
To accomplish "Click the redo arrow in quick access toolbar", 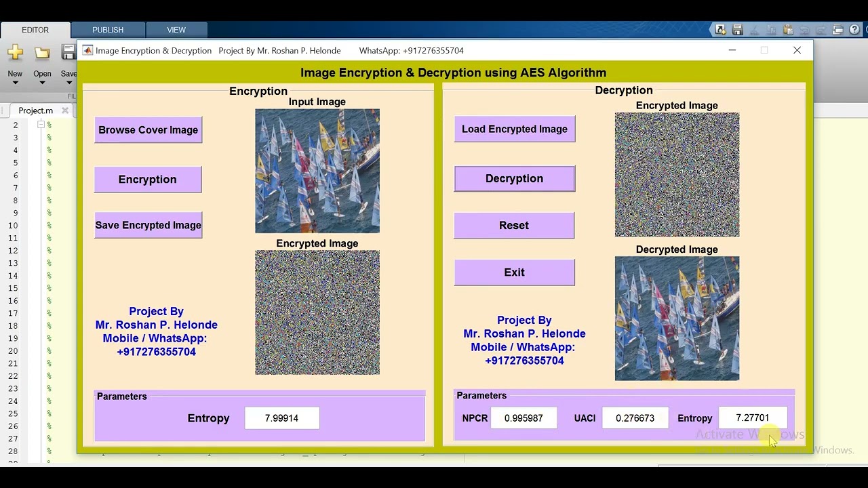I will 821,30.
